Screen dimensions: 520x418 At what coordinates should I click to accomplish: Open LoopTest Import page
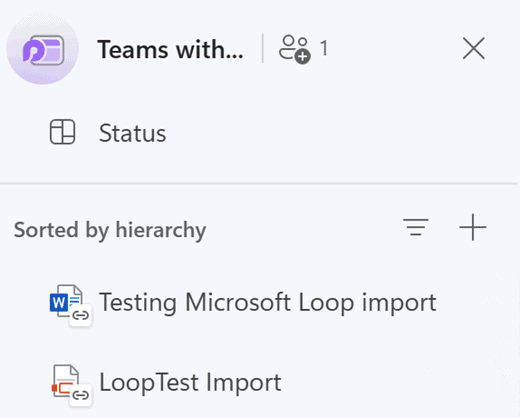click(190, 382)
